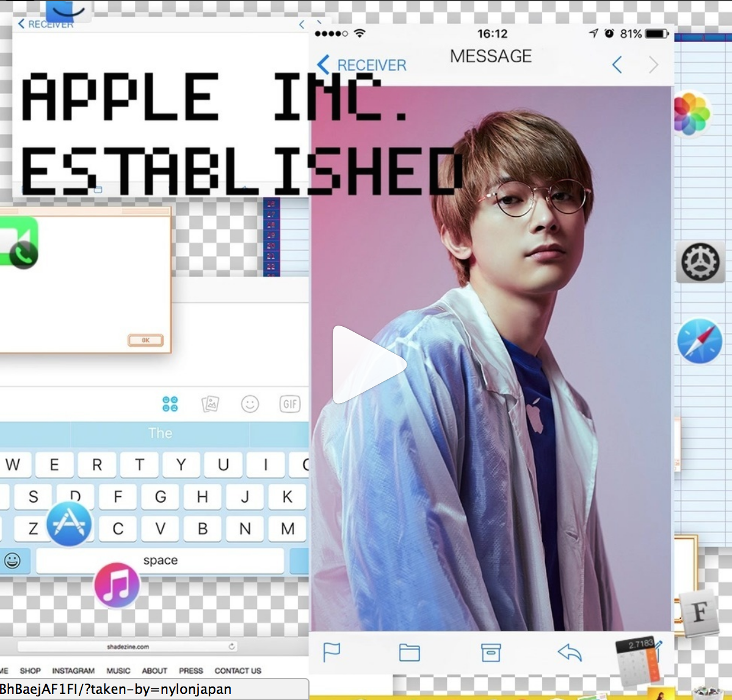Archive the message
Screen dimensions: 732x700
[x=491, y=652]
